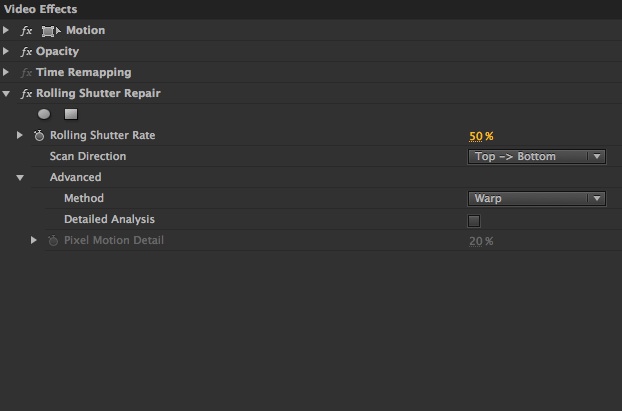Expand the Motion effect properties
The width and height of the screenshot is (622, 411).
[7, 31]
